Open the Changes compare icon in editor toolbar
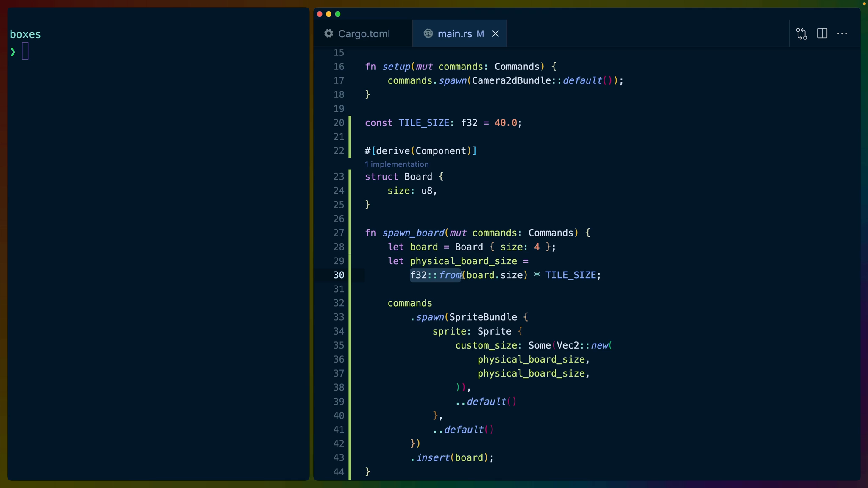The image size is (868, 488). pyautogui.click(x=801, y=34)
